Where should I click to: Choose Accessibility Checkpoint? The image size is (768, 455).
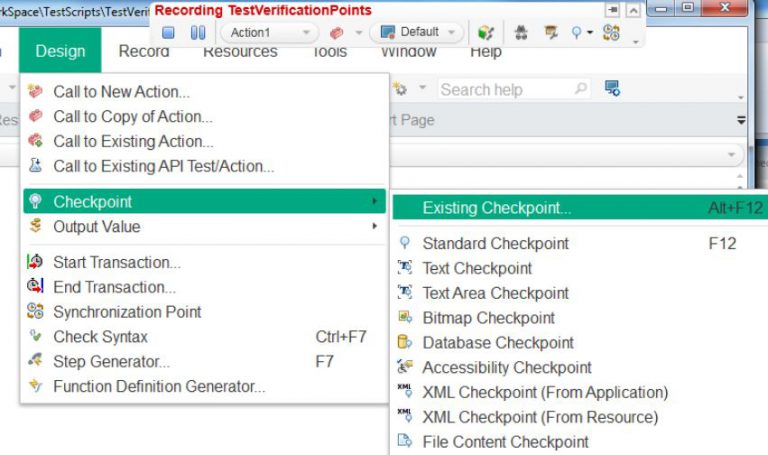(x=580, y=368)
